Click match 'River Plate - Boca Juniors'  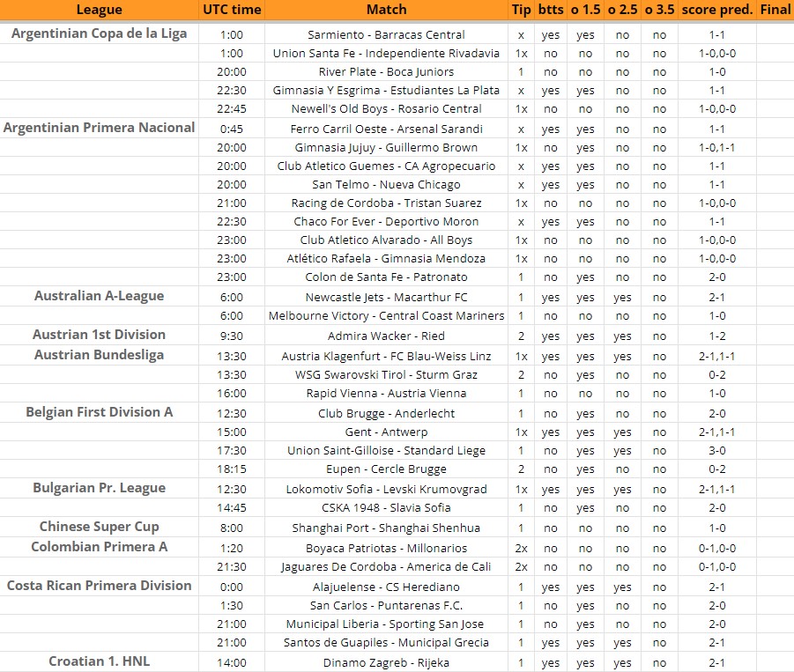386,72
